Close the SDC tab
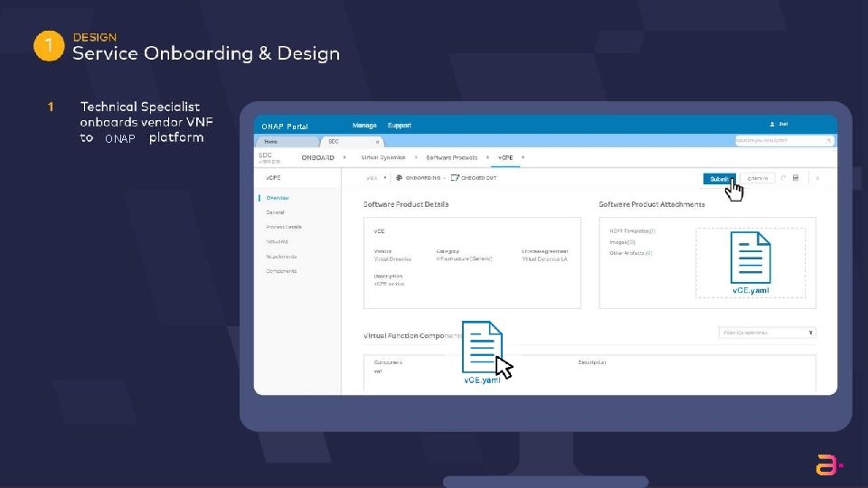Screen dimensions: 868x488 pos(377,142)
